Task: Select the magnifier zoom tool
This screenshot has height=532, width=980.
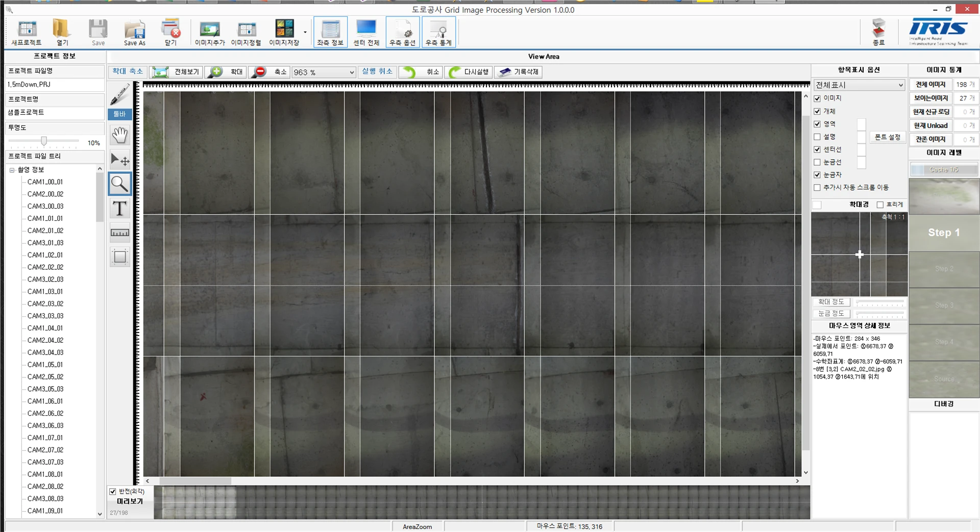Action: (120, 184)
